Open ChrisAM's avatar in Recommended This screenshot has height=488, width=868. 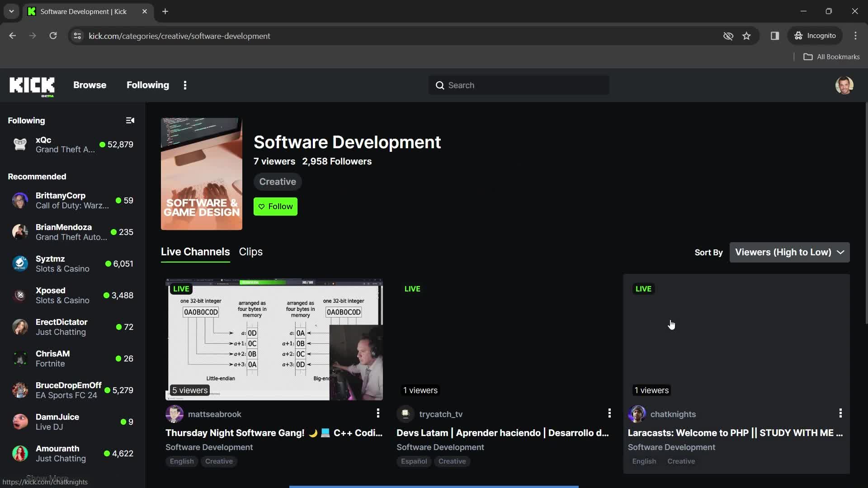coord(20,359)
